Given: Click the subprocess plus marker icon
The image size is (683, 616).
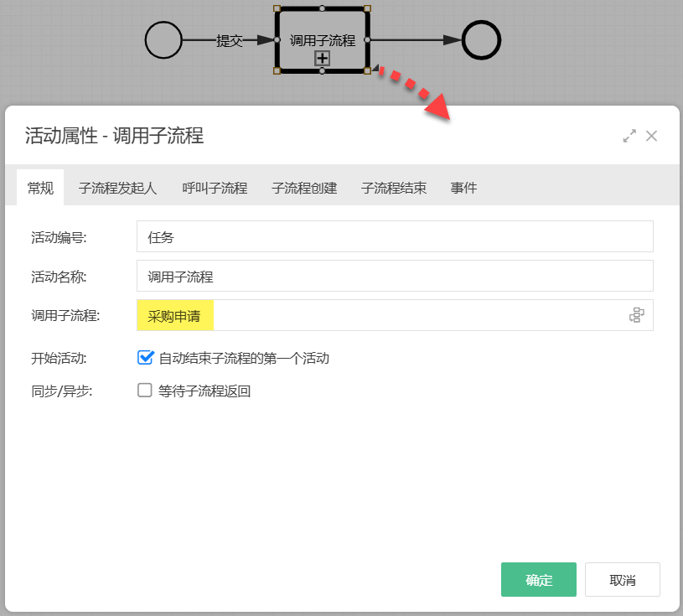Looking at the screenshot, I should pyautogui.click(x=322, y=58).
